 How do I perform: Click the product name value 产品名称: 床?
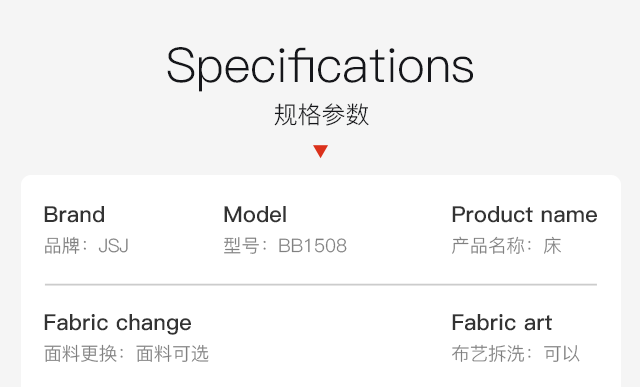[507, 246]
